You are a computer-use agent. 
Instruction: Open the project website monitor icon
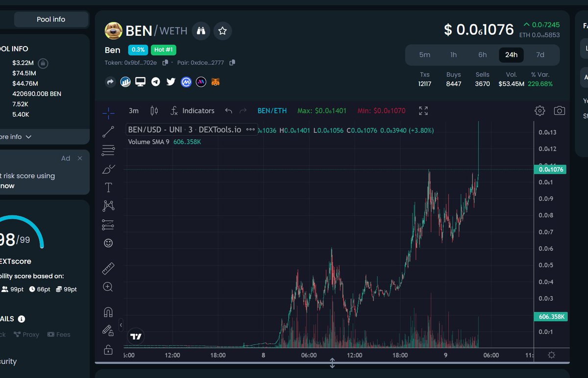[x=141, y=82]
